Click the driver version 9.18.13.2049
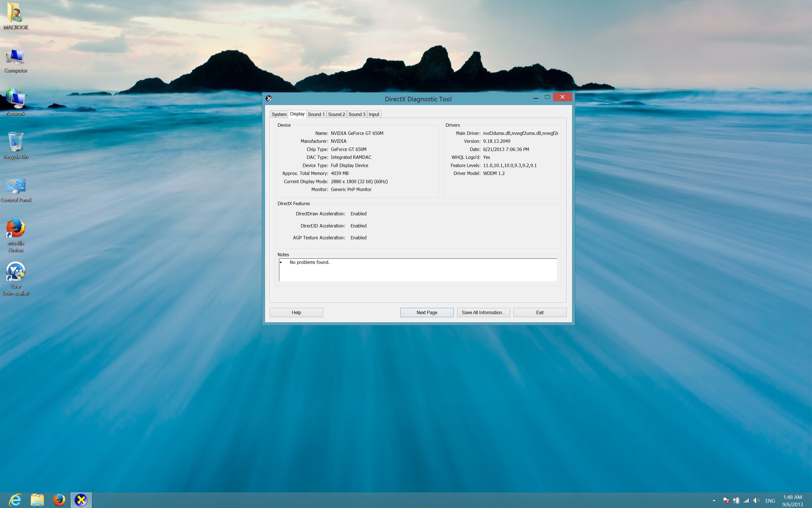The width and height of the screenshot is (812, 508). tap(497, 141)
